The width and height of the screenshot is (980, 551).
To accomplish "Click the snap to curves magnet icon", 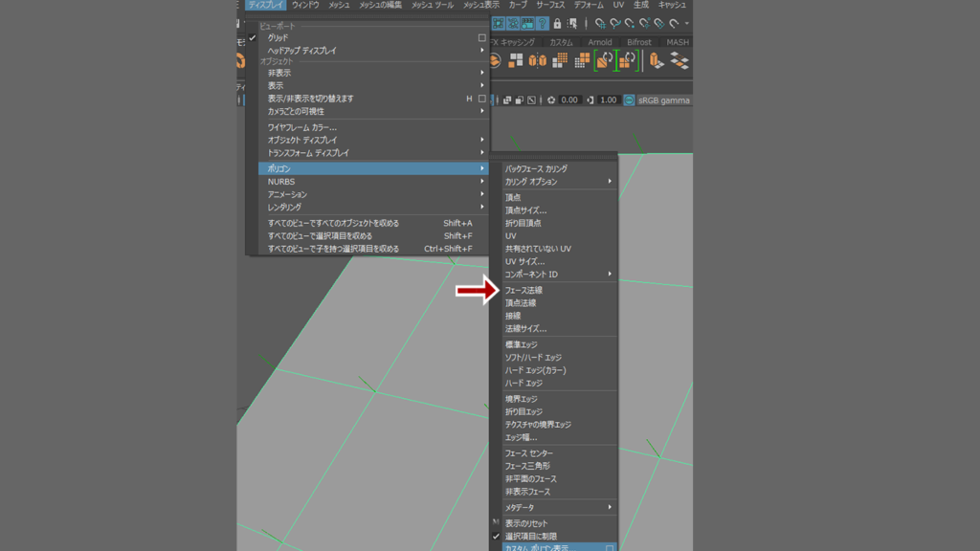I will pyautogui.click(x=615, y=24).
